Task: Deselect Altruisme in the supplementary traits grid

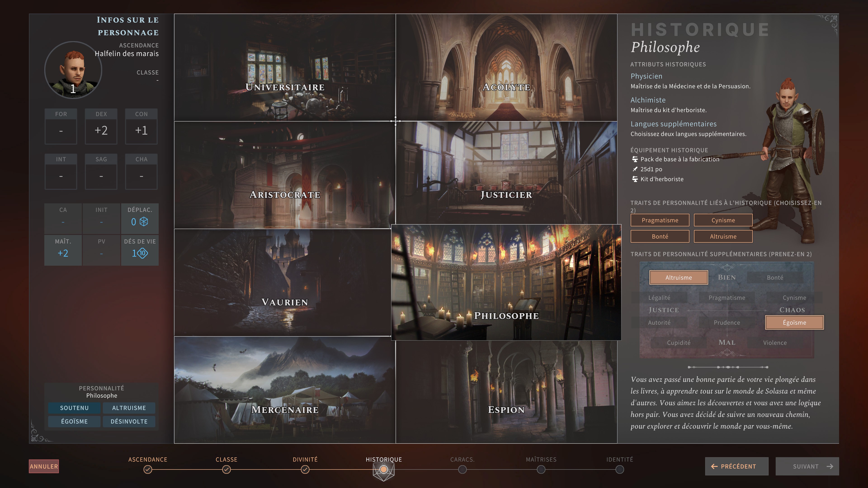Action: pos(678,277)
